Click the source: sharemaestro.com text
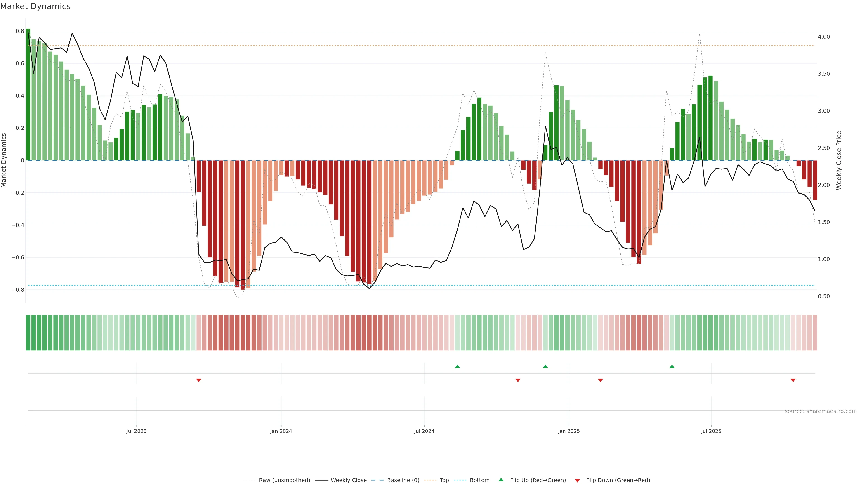 (821, 411)
